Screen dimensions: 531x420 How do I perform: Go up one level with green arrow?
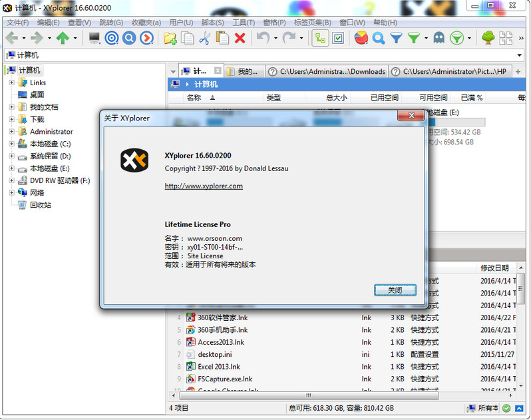coord(63,38)
